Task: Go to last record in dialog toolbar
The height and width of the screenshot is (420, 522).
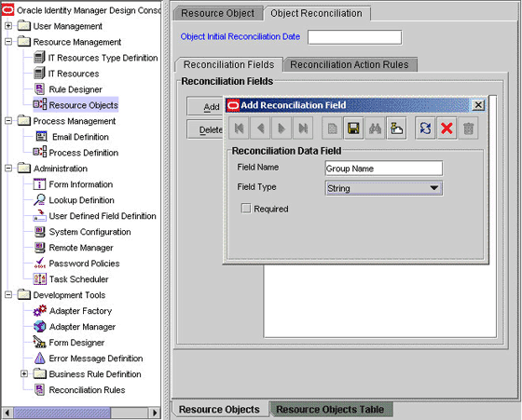Action: [x=303, y=128]
